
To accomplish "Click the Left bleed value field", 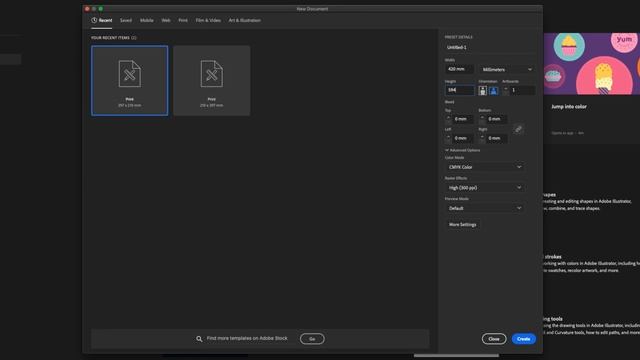I will (463, 138).
